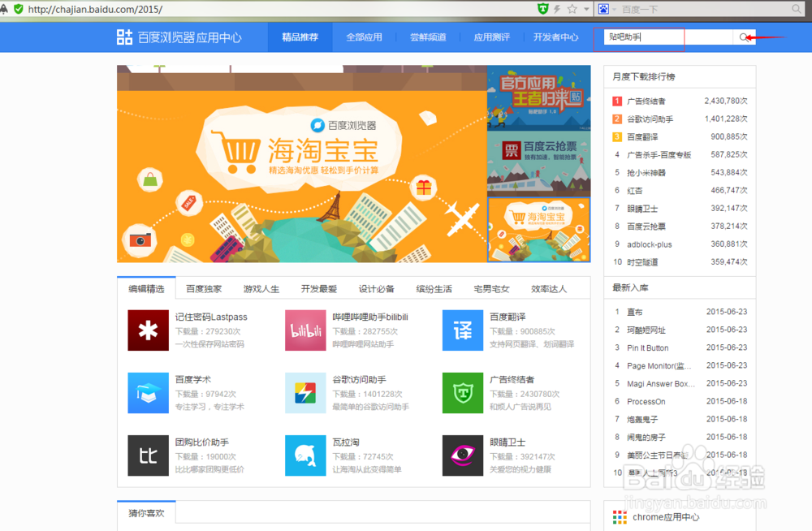Viewport: 812px width, 531px height.
Task: Select the 百度云抢票 banner thumbnail
Action: pos(538,164)
